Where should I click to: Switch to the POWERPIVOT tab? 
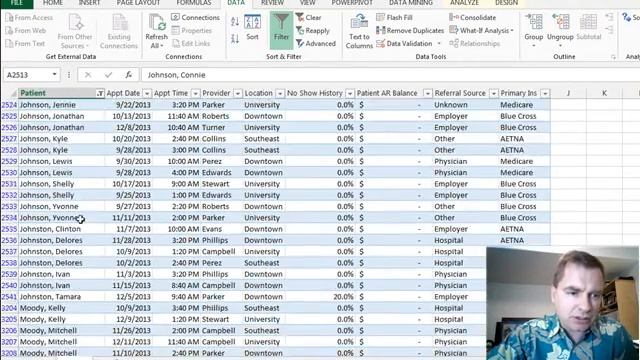(352, 3)
